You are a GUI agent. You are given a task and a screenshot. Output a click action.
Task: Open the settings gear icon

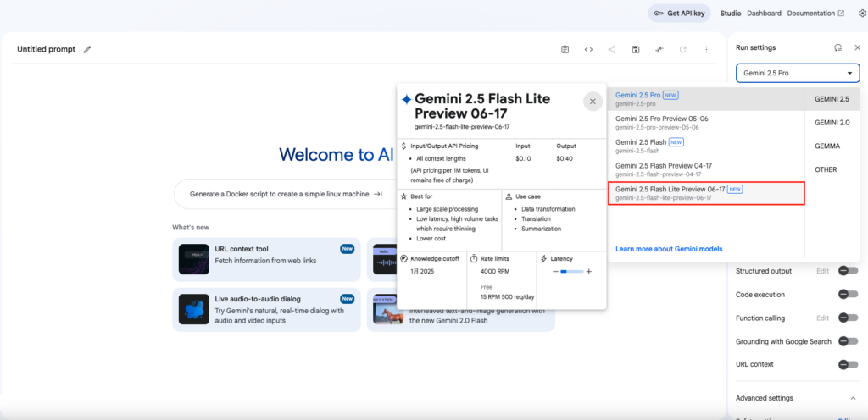tap(862, 14)
